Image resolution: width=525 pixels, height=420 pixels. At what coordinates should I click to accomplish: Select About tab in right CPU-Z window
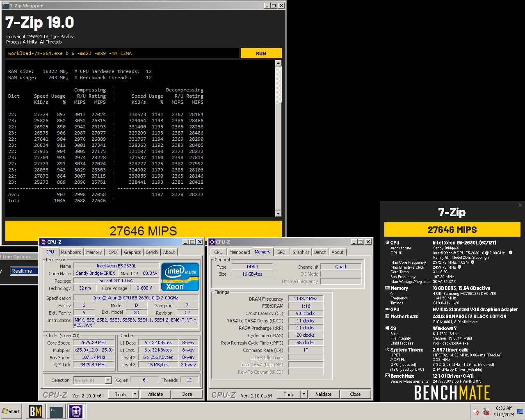[338, 252]
